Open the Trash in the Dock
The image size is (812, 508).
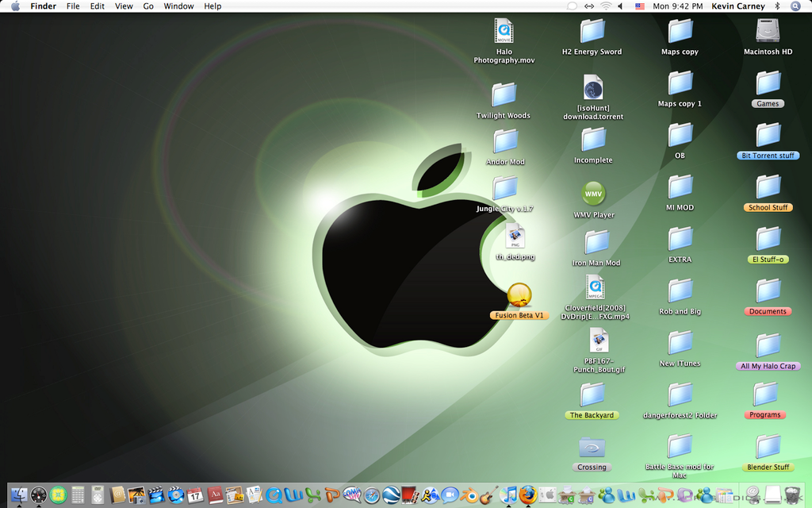pos(792,495)
